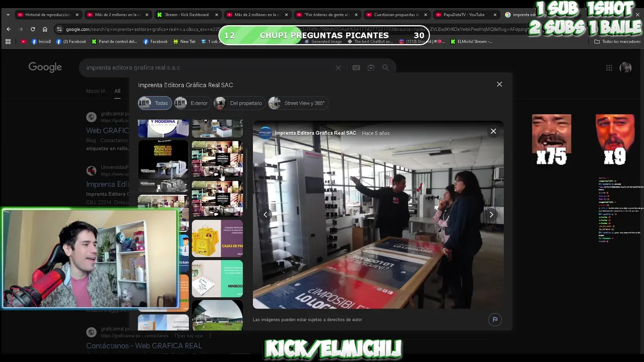Click the Imprenta Editora Gráfica Real SAC uploader avatar
Viewport: 644px width, 362px height.
(265, 133)
